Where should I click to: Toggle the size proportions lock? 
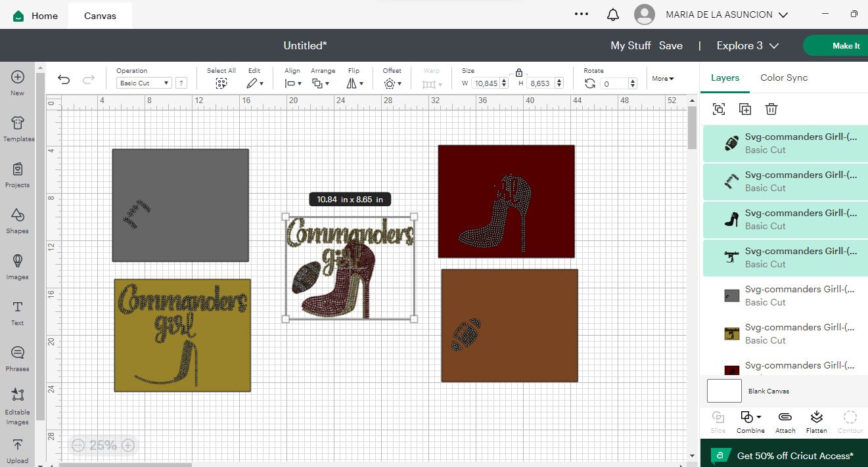click(519, 72)
